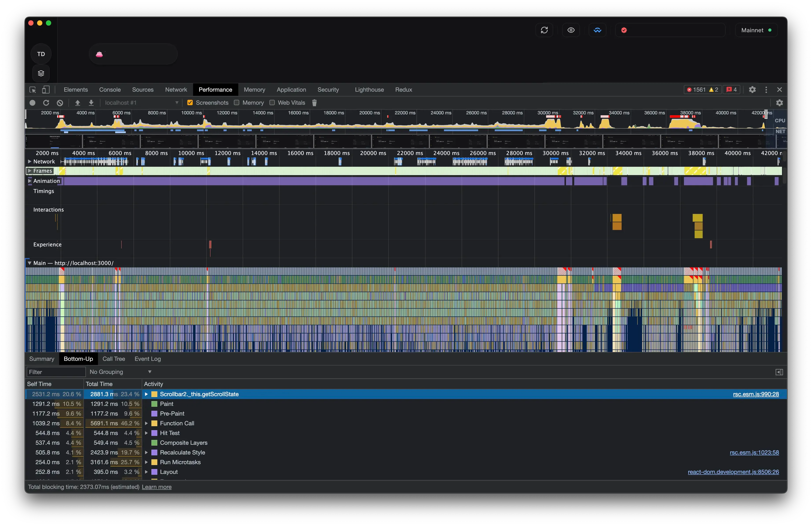Click the refresh icon in app header
Screen dimensions: 812x526
pos(544,30)
